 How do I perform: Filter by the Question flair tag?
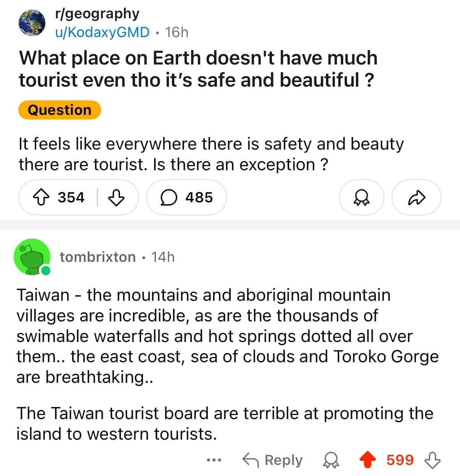click(x=60, y=110)
